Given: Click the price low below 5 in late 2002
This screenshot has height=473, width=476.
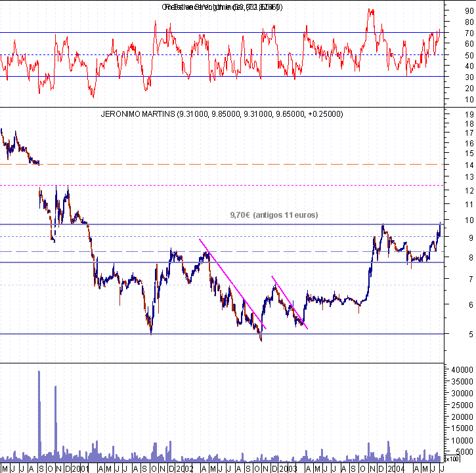Looking at the screenshot, I should [261, 339].
